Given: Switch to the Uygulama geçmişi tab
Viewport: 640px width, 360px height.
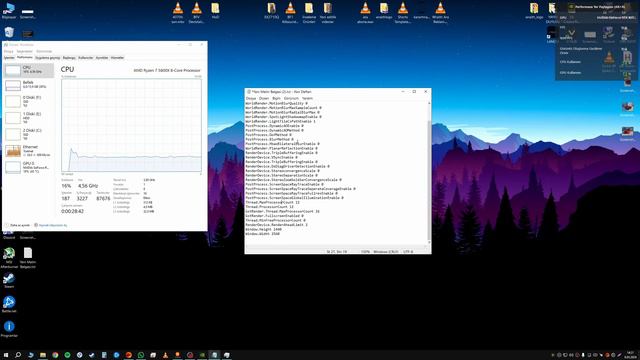Looking at the screenshot, I should pos(47,58).
